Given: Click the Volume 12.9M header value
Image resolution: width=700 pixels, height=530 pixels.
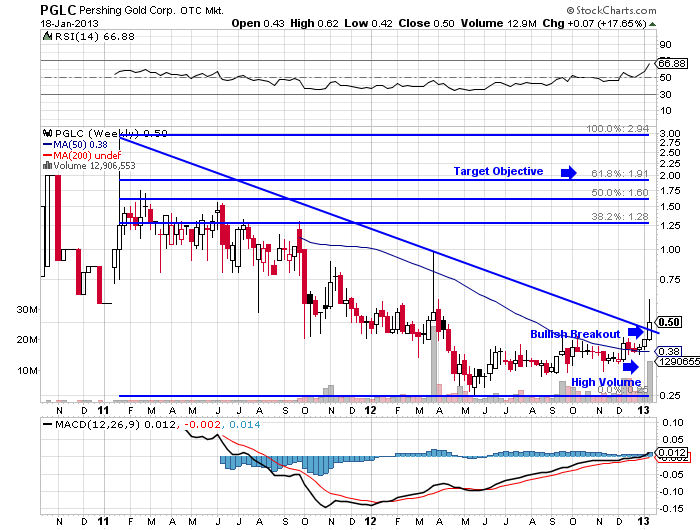Looking at the screenshot, I should (498, 23).
